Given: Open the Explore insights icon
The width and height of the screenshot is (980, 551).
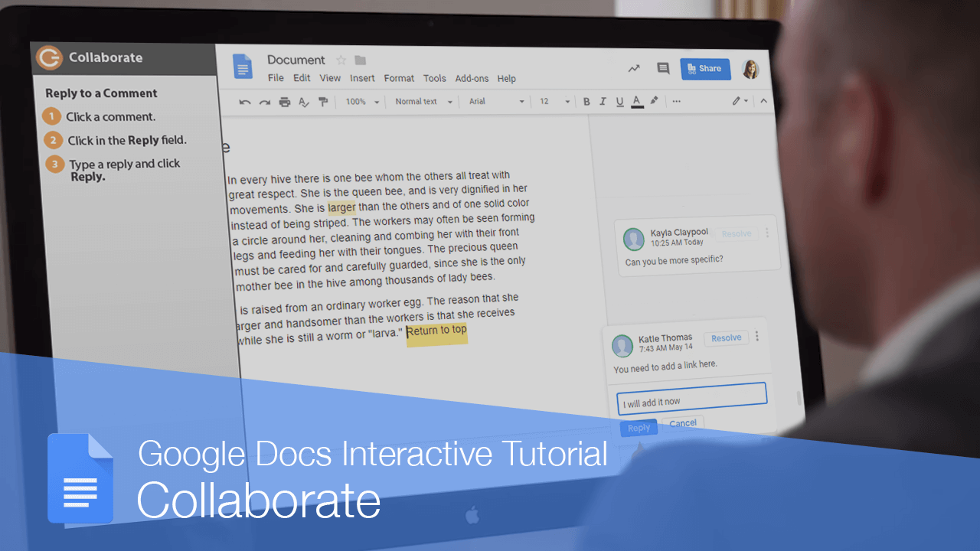Looking at the screenshot, I should pyautogui.click(x=634, y=68).
